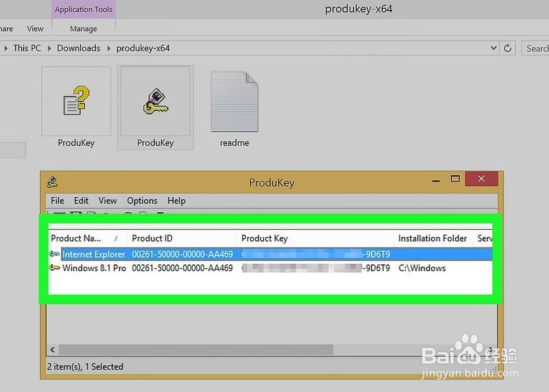
Task: Maximize the ProduKey window
Action: click(x=455, y=179)
